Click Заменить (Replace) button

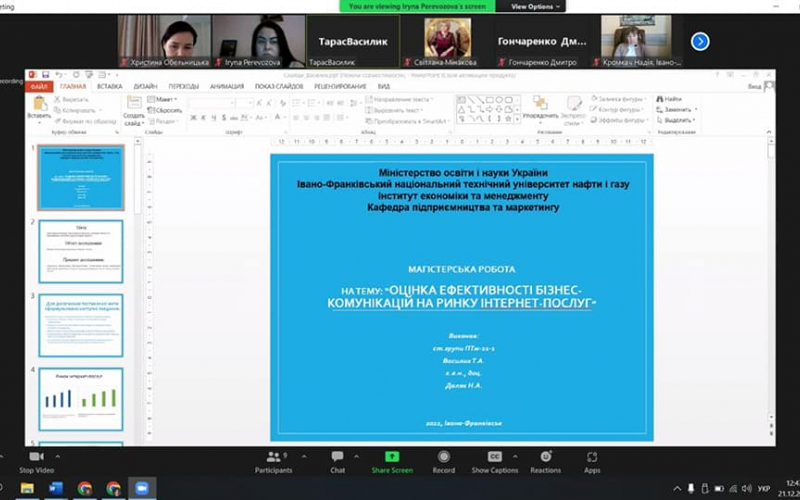(677, 110)
